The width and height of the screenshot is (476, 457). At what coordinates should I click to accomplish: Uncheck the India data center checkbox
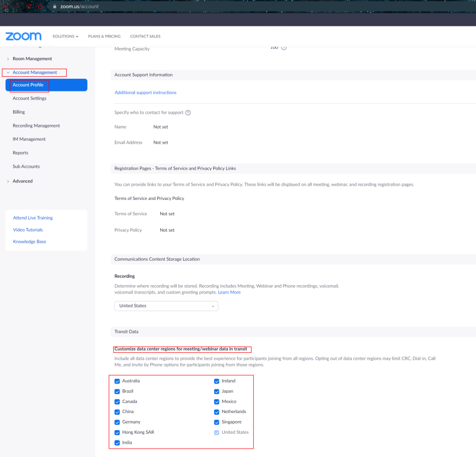click(117, 443)
